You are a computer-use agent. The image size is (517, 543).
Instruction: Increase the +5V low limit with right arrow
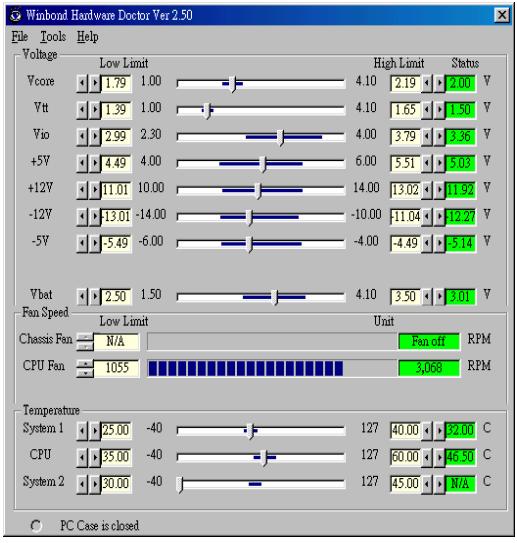pyautogui.click(x=95, y=163)
